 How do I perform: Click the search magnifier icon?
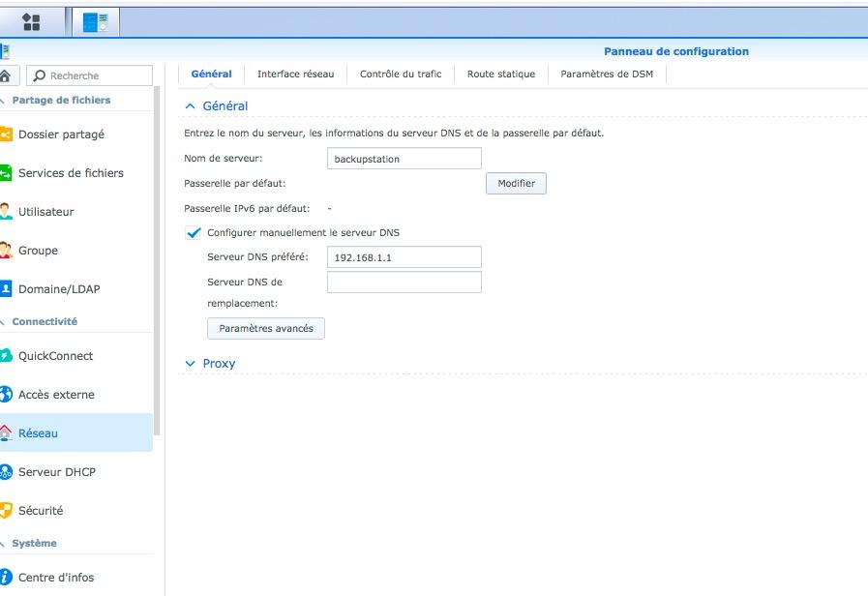click(x=40, y=75)
